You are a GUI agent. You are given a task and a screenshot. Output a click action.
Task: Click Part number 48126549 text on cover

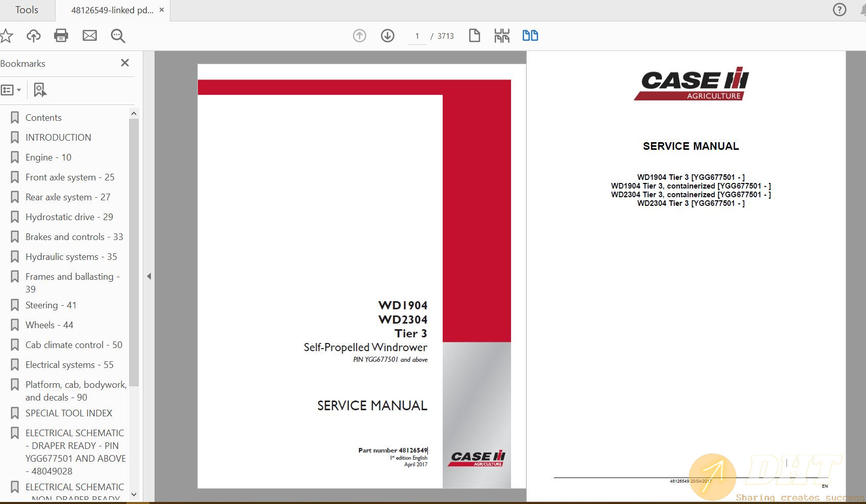tap(393, 450)
